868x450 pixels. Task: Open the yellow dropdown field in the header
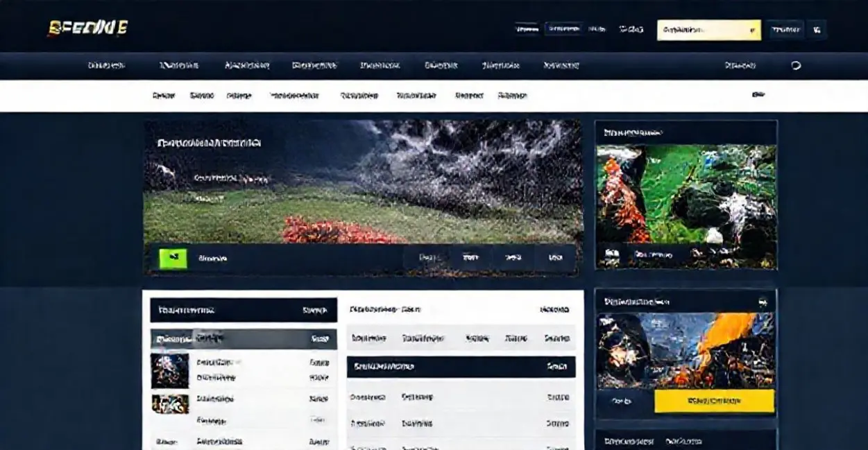[x=708, y=30]
